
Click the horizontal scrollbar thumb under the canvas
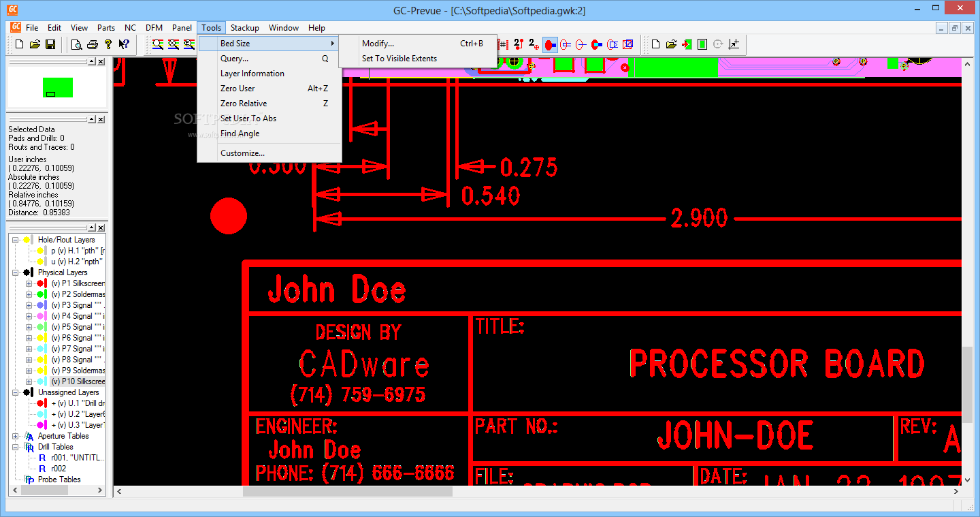[347, 491]
